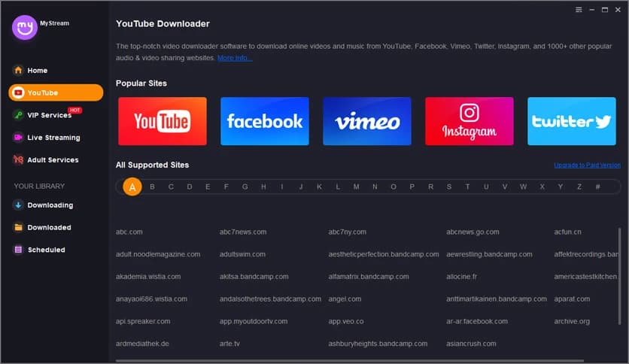The width and height of the screenshot is (629, 364).
Task: Open adultswim.com site entry
Action: [x=242, y=254]
